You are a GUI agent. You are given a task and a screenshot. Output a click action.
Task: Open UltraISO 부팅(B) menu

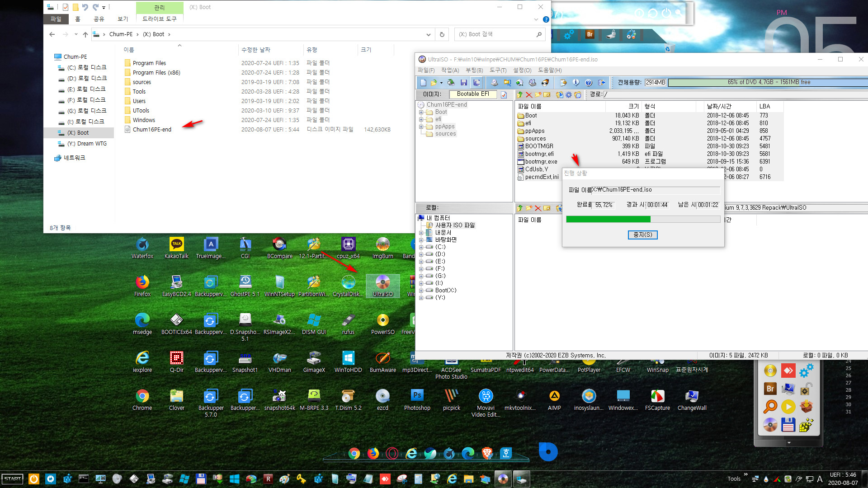pos(474,70)
